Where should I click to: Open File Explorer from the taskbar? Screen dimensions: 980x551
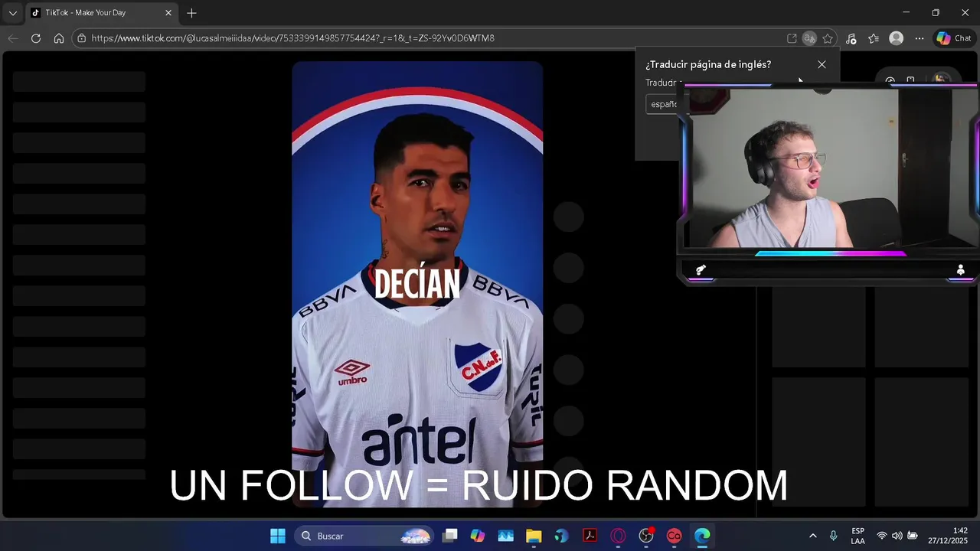coord(534,536)
